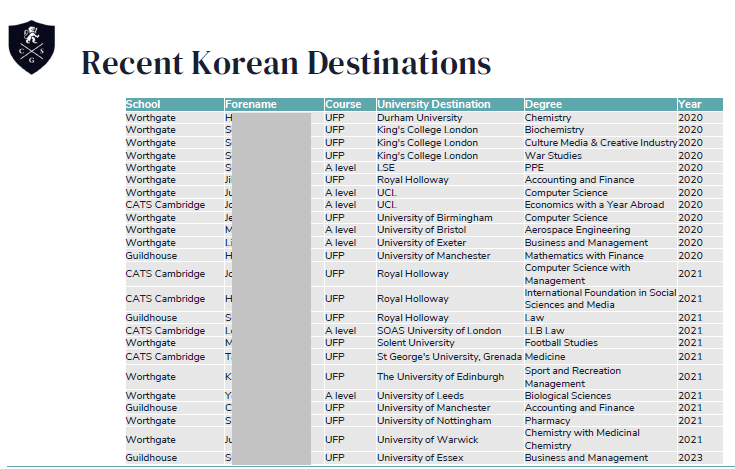Click Computer Science with Management cell
The width and height of the screenshot is (735, 469).
600,274
